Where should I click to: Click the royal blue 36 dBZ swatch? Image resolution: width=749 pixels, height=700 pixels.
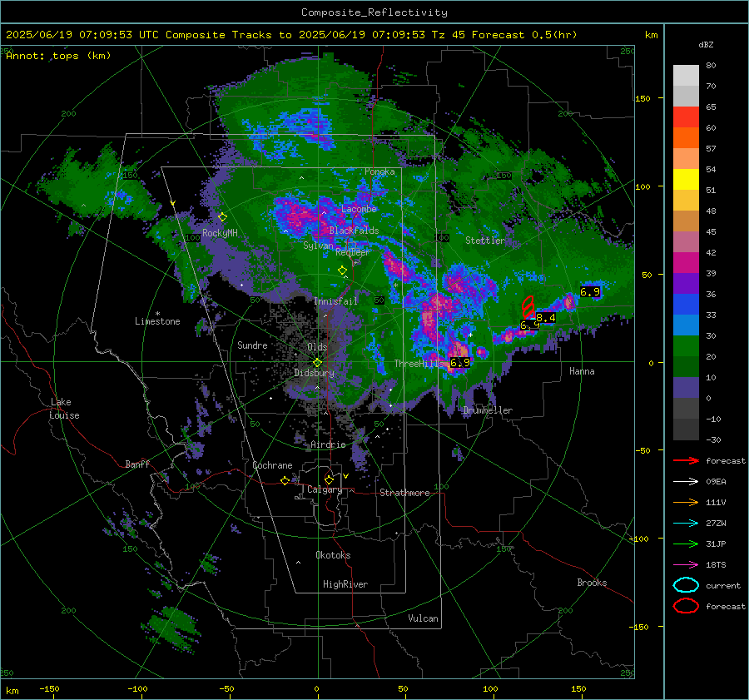[x=686, y=304]
